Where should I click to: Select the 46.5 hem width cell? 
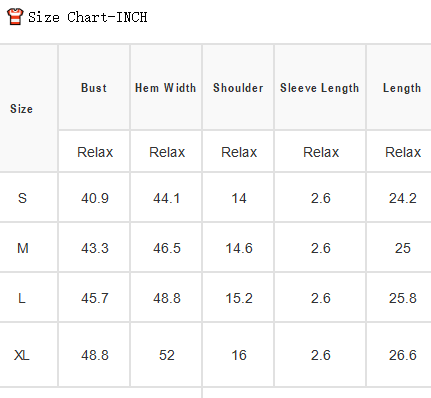pos(167,248)
